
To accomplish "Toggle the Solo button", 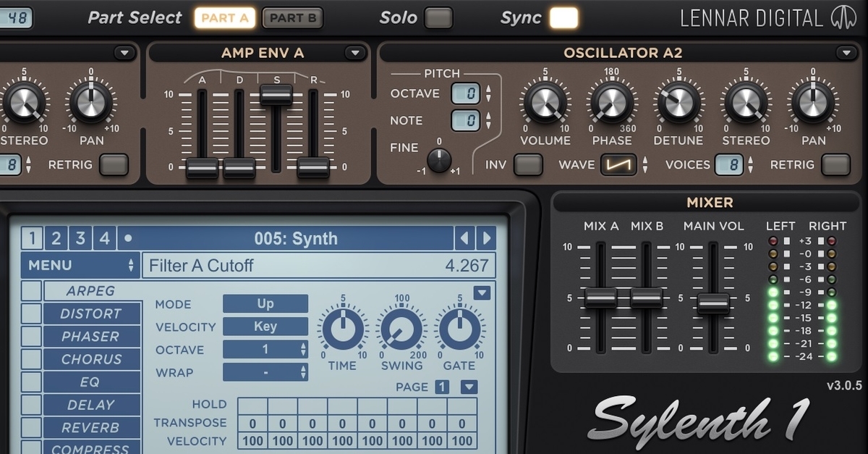I will coord(438,17).
